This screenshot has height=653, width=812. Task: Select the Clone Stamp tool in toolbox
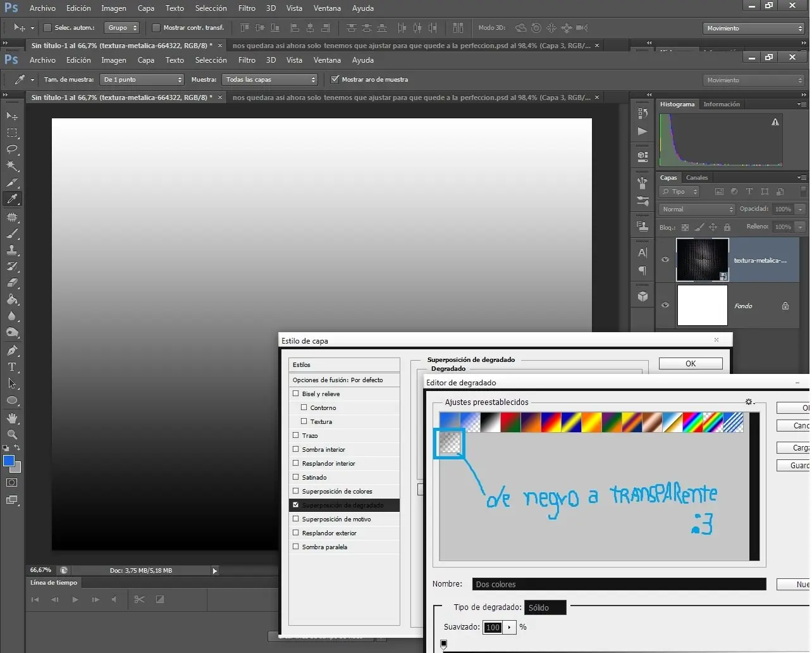(12, 250)
